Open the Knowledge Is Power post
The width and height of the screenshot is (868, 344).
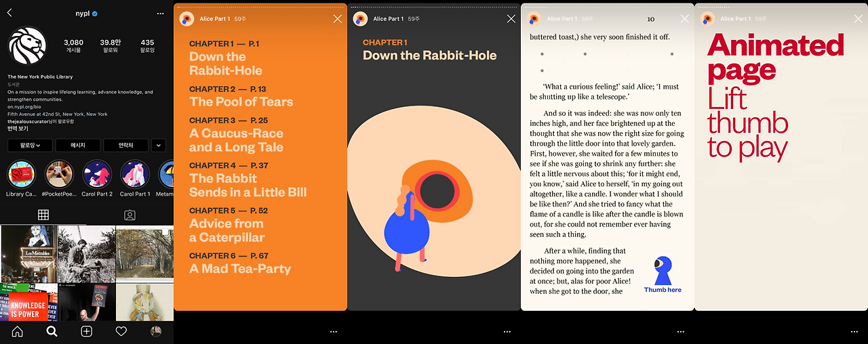28,302
